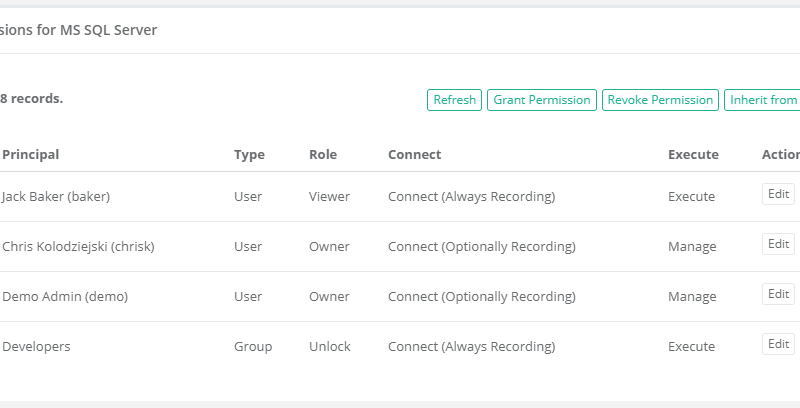Image resolution: width=800 pixels, height=408 pixels.
Task: Click Edit for Demo Admin
Action: (778, 294)
